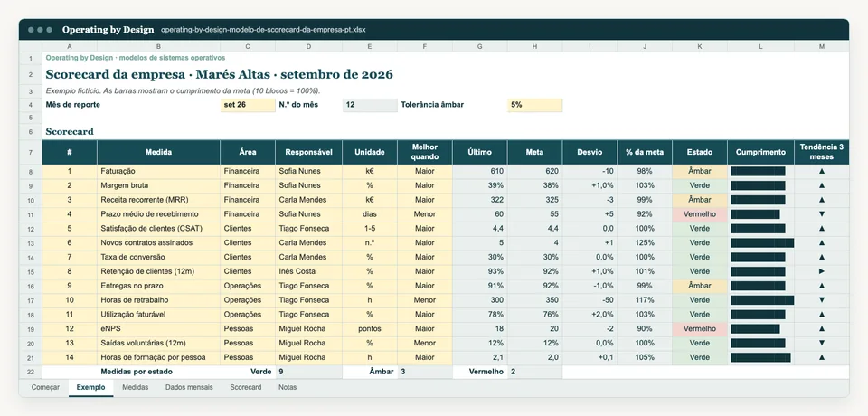
Task: Click the Melhor quando header cell
Action: pyautogui.click(x=425, y=152)
